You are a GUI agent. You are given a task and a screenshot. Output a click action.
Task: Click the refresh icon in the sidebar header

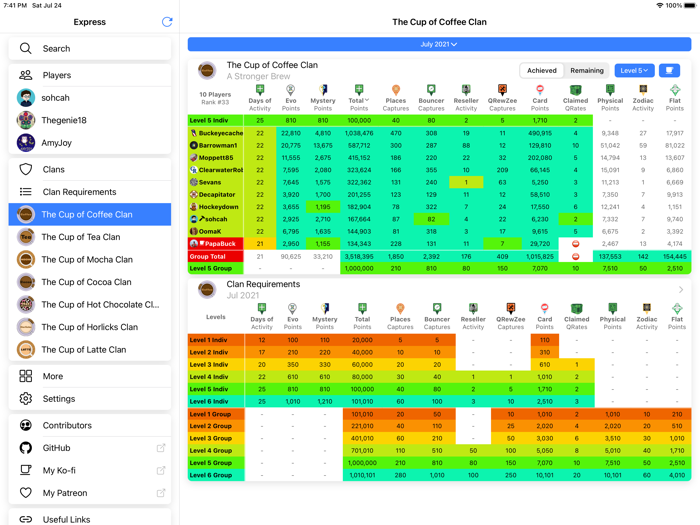click(x=167, y=22)
